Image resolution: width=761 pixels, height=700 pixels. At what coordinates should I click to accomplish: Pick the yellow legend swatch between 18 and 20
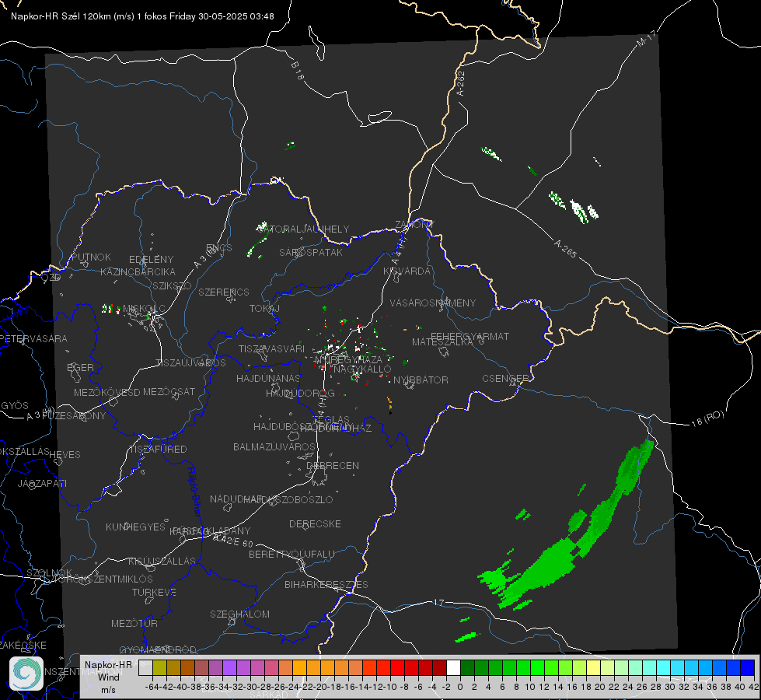click(x=593, y=667)
